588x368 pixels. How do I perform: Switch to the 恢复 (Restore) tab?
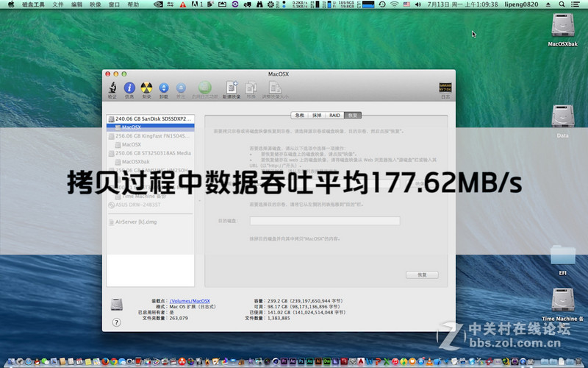[x=353, y=116]
